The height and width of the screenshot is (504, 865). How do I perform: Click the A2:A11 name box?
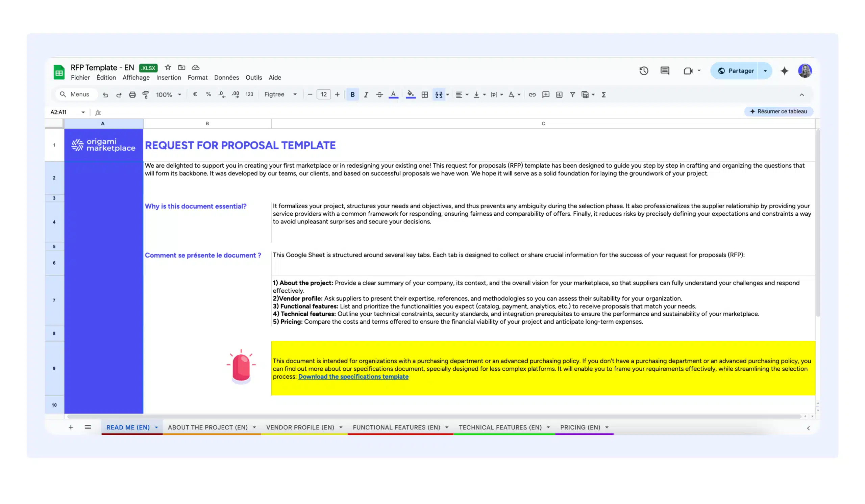point(68,112)
